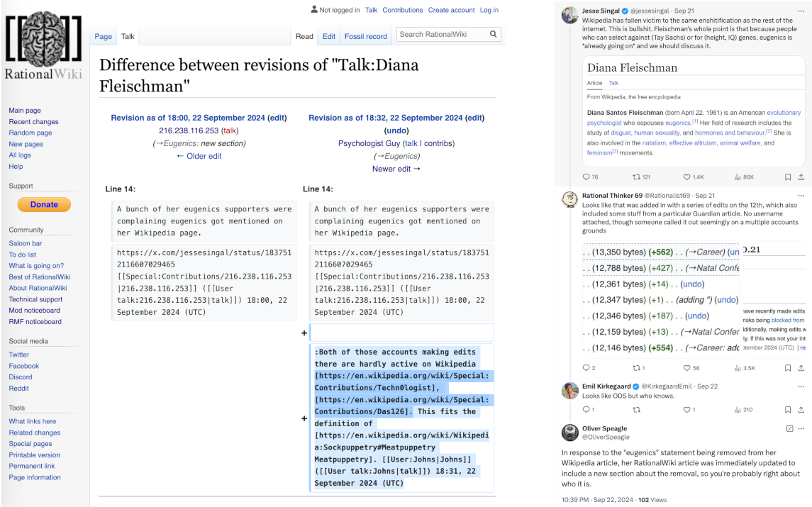Bookmark Rational Thinker 69's tweet

click(788, 368)
